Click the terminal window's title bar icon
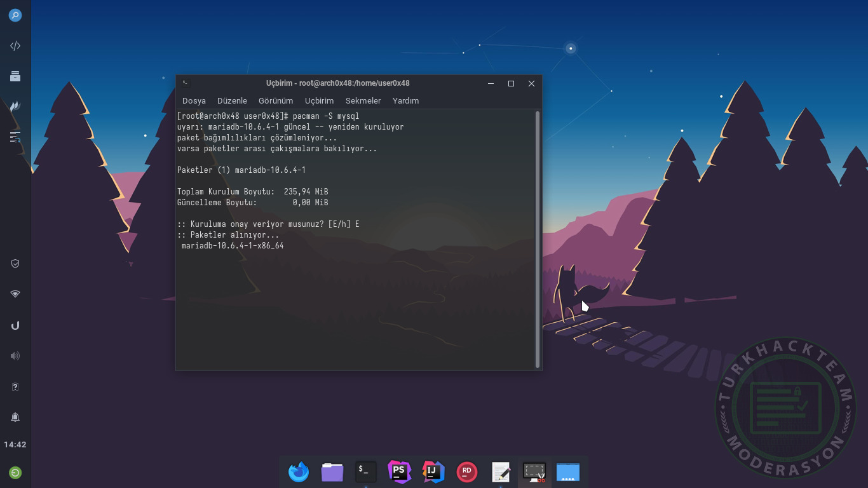Image resolution: width=868 pixels, height=488 pixels. [x=186, y=83]
